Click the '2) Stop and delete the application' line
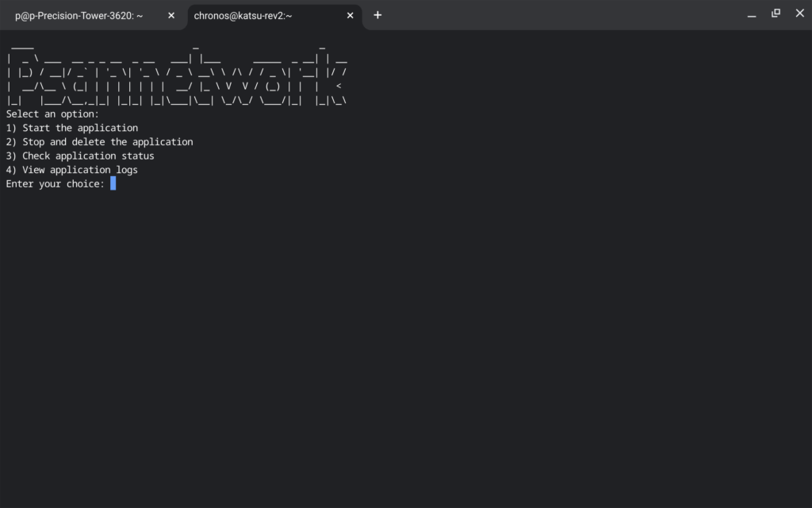 [99, 142]
